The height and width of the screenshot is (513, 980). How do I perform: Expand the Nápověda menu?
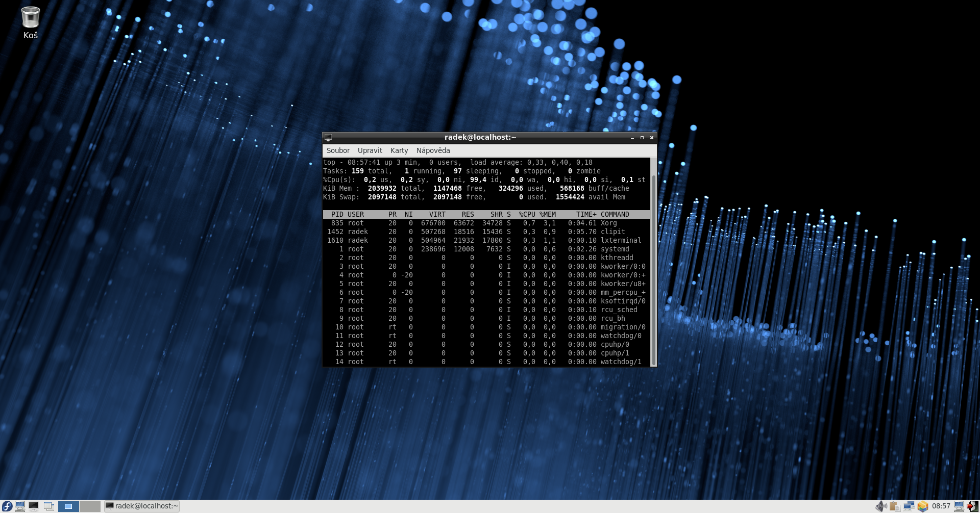click(x=433, y=150)
